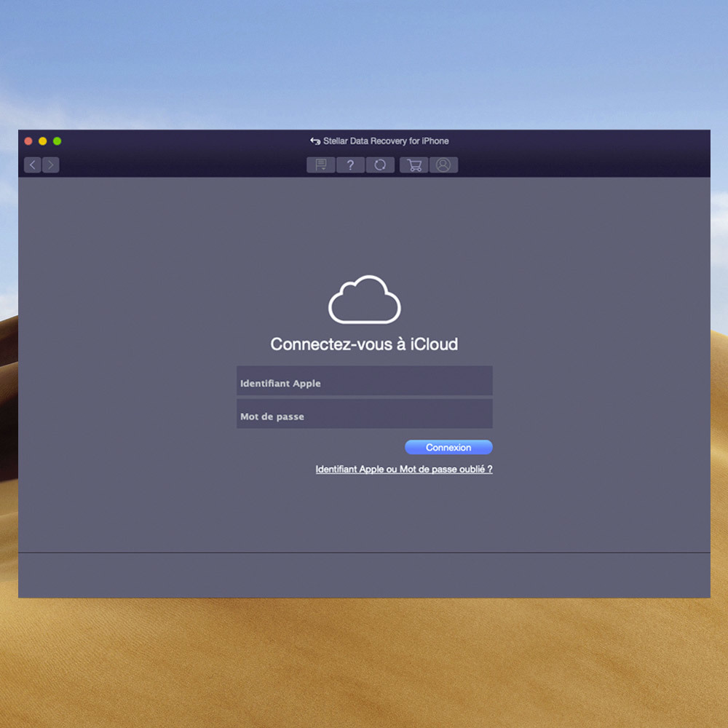Maximize the window with the green button

(x=57, y=141)
